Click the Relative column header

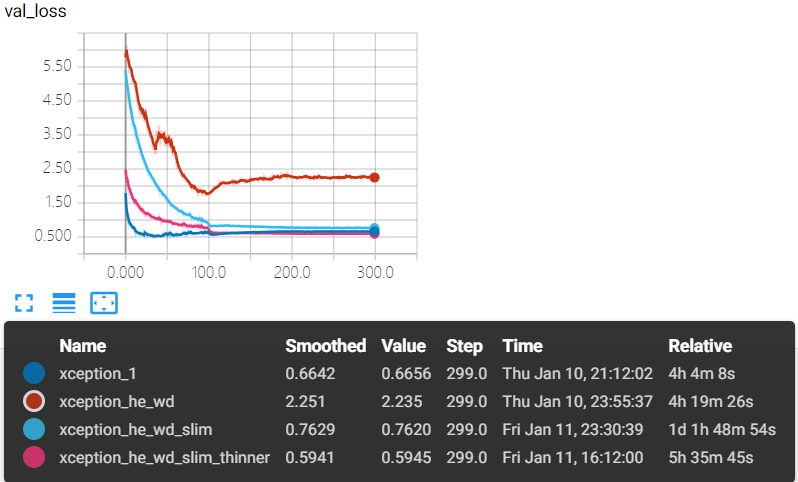point(700,346)
